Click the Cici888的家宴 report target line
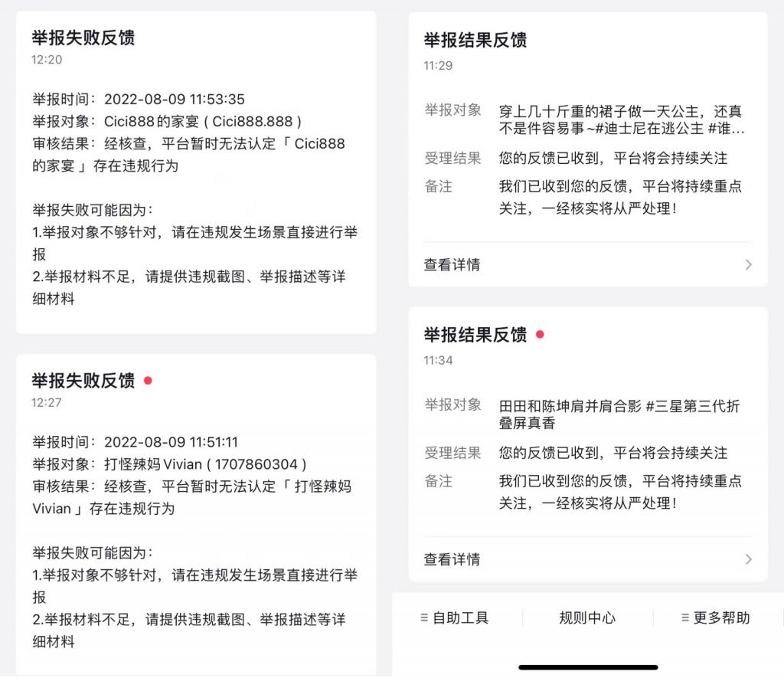This screenshot has height=678, width=784. tap(168, 121)
